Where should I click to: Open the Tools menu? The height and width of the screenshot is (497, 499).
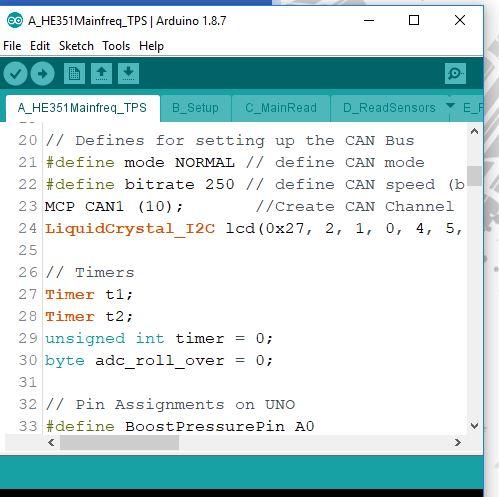[x=116, y=46]
